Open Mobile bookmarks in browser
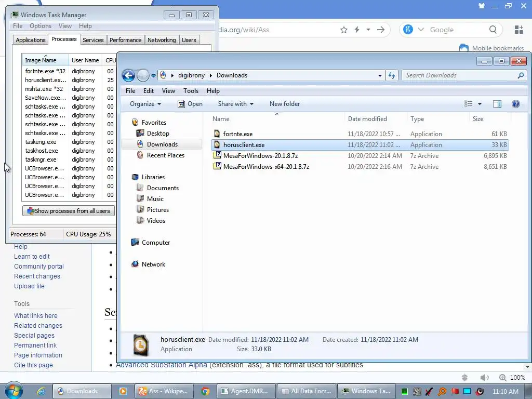 491,48
